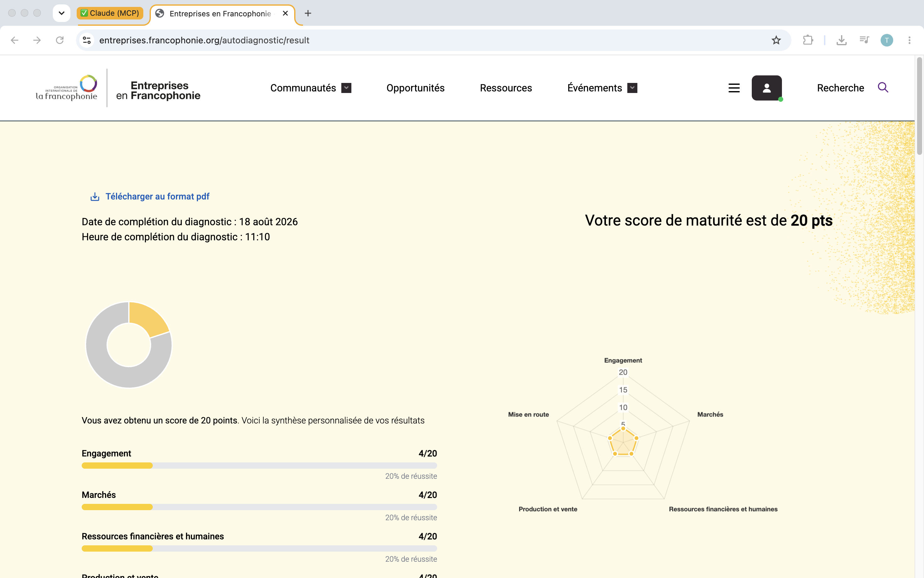Open the Chrome profile avatar T

[887, 40]
